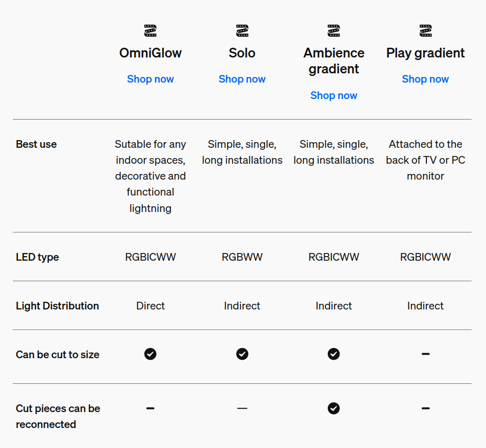Image resolution: width=486 pixels, height=448 pixels.
Task: Click Shop now under Ambience gradient
Action: click(334, 95)
